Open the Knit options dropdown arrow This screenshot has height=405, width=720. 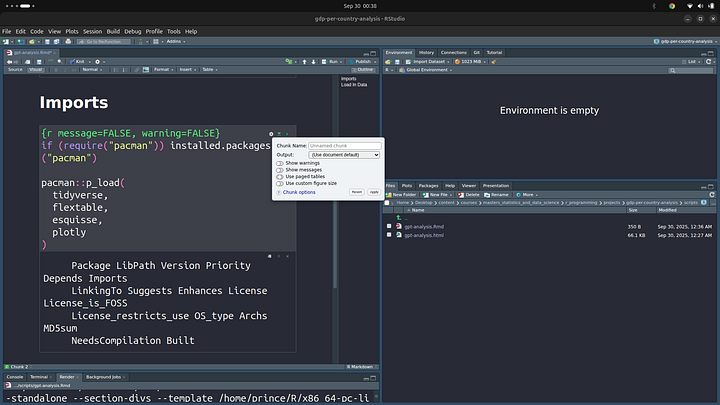pyautogui.click(x=90, y=62)
